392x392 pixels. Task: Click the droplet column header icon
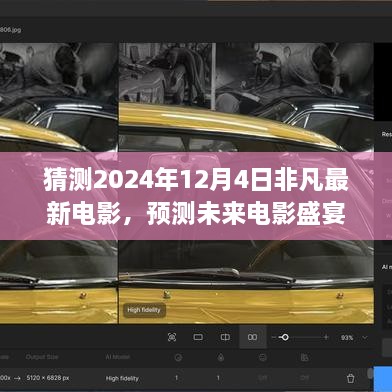[x=221, y=358]
